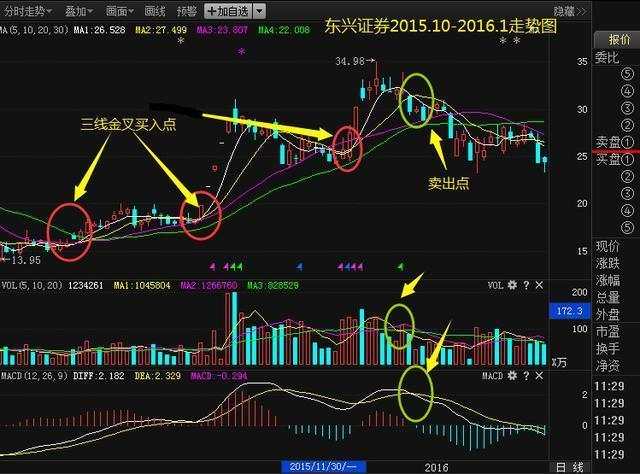This screenshot has height=474, width=640.
Task: Click the MACD label beside the gear
Action: pyautogui.click(x=492, y=375)
